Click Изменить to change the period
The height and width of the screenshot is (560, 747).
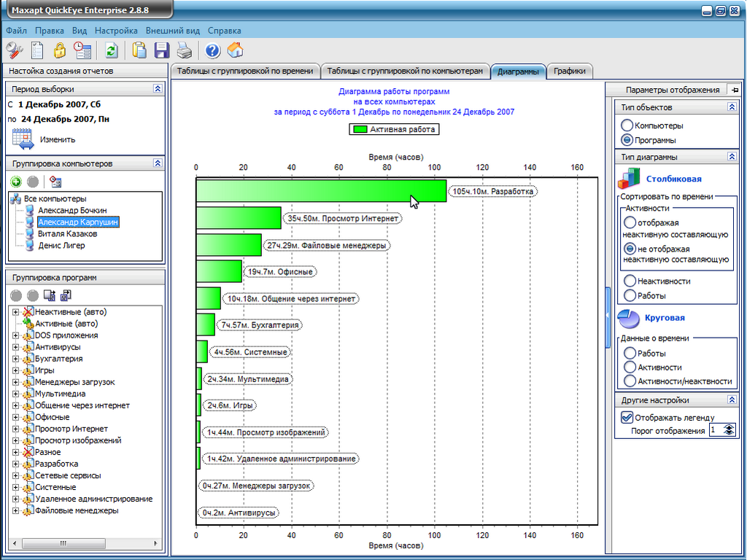click(x=57, y=139)
